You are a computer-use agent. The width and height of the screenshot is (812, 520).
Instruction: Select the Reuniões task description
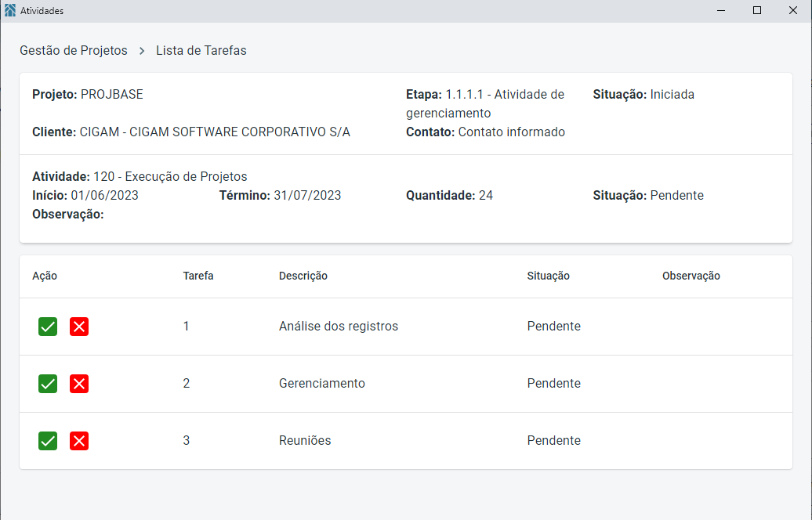(x=305, y=440)
